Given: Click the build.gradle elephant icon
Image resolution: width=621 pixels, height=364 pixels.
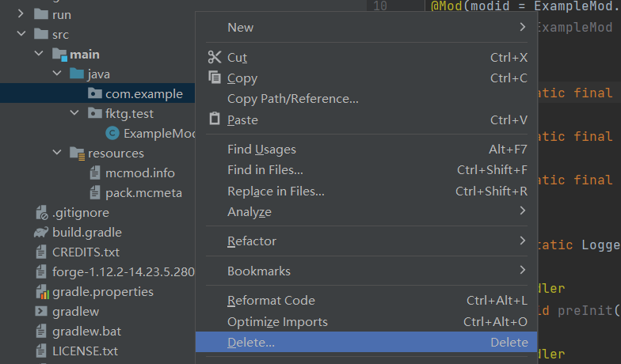Looking at the screenshot, I should pyautogui.click(x=41, y=233).
